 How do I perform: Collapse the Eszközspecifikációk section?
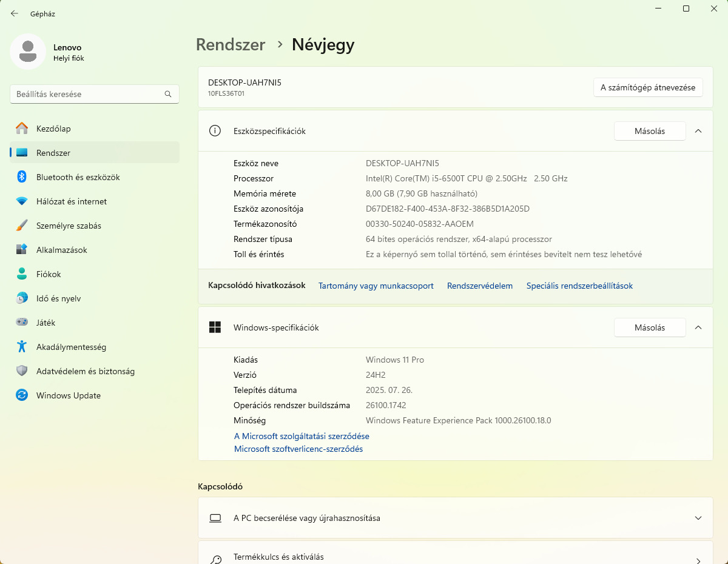click(698, 131)
